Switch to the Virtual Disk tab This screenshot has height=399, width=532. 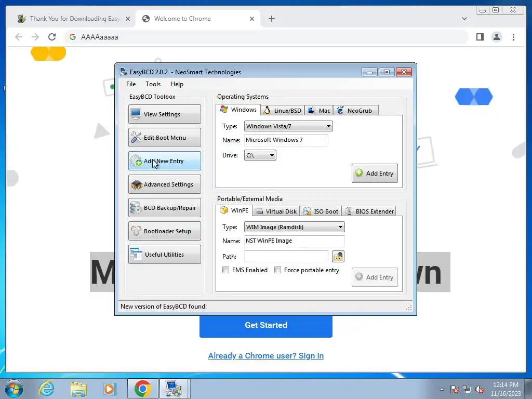(276, 211)
